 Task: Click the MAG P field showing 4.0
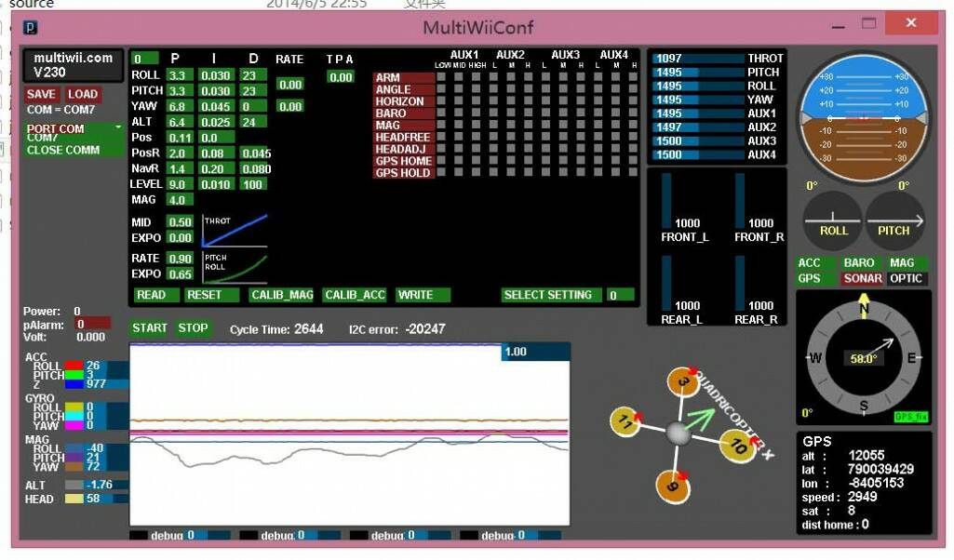pos(180,200)
